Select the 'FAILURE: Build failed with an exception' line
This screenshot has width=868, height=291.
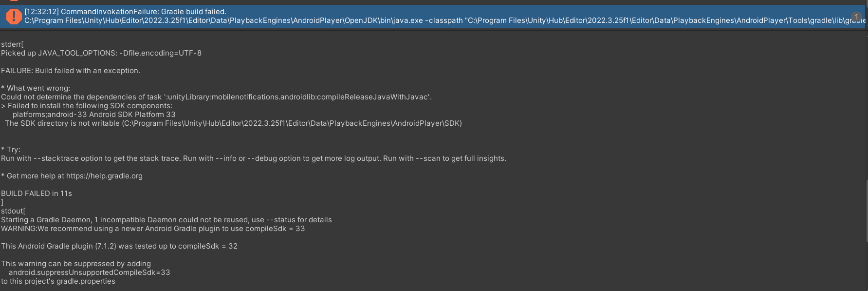[x=70, y=70]
